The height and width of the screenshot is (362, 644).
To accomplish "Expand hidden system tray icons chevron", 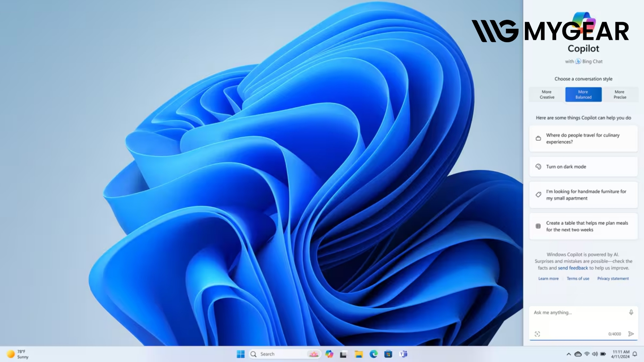I will [569, 354].
